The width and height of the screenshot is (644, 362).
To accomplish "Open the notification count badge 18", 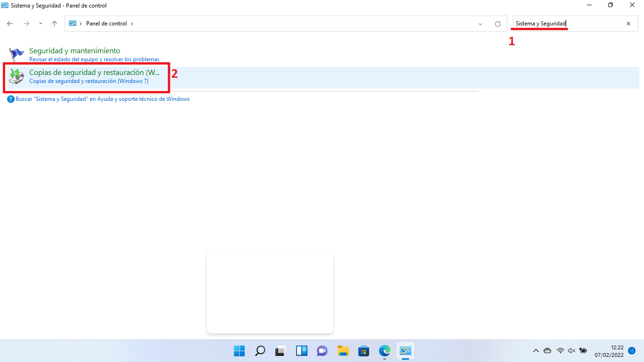I will [632, 351].
